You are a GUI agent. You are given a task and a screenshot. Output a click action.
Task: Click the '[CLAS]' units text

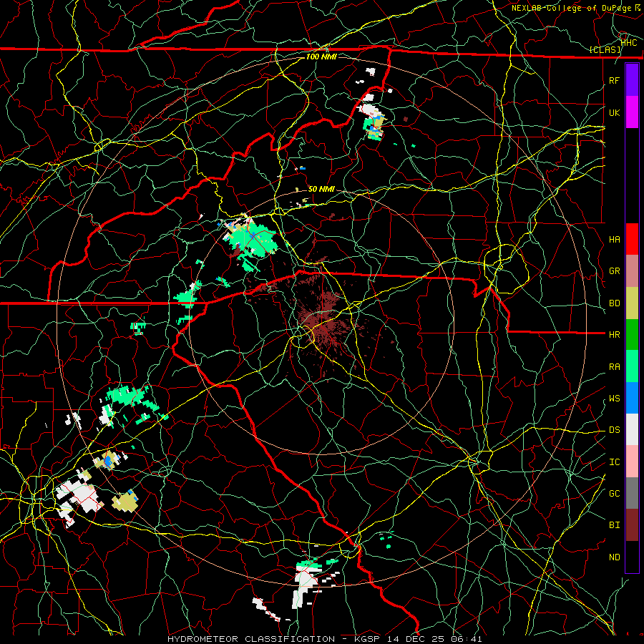[605, 49]
